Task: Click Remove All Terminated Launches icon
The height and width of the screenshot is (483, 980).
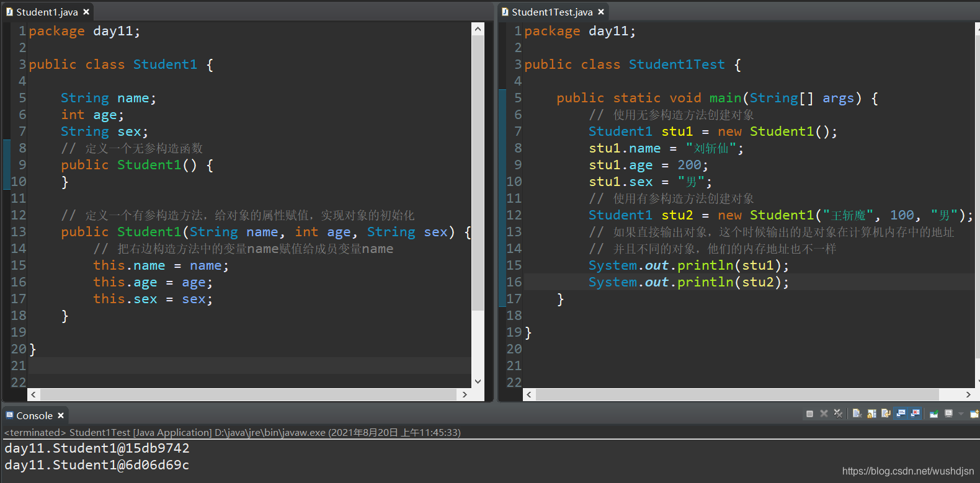Action: 838,414
